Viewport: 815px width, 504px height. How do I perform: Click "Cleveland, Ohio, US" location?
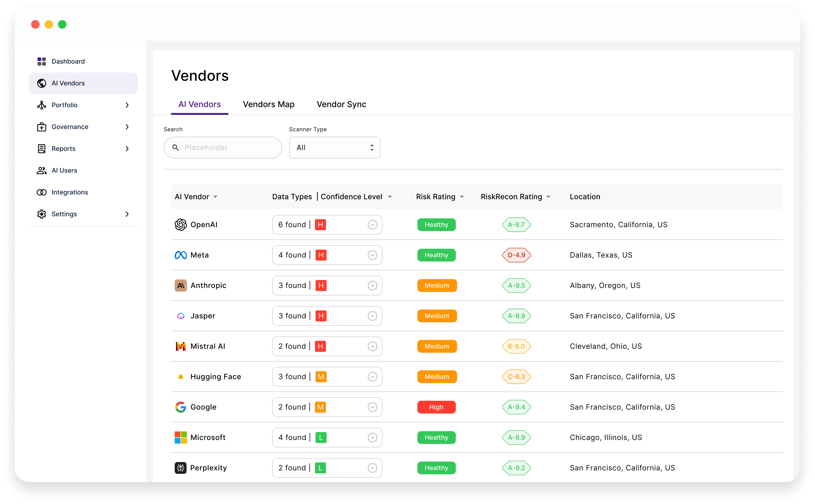pos(605,346)
